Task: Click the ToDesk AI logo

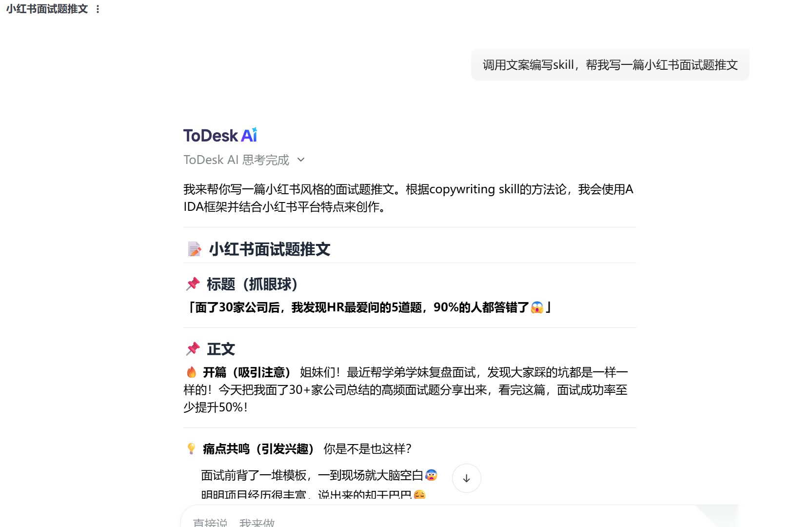Action: click(220, 135)
